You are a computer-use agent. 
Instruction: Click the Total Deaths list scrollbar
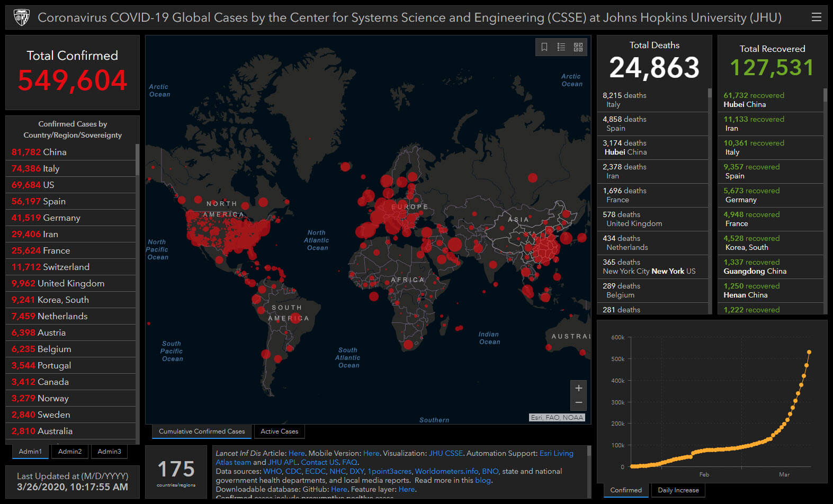click(710, 94)
